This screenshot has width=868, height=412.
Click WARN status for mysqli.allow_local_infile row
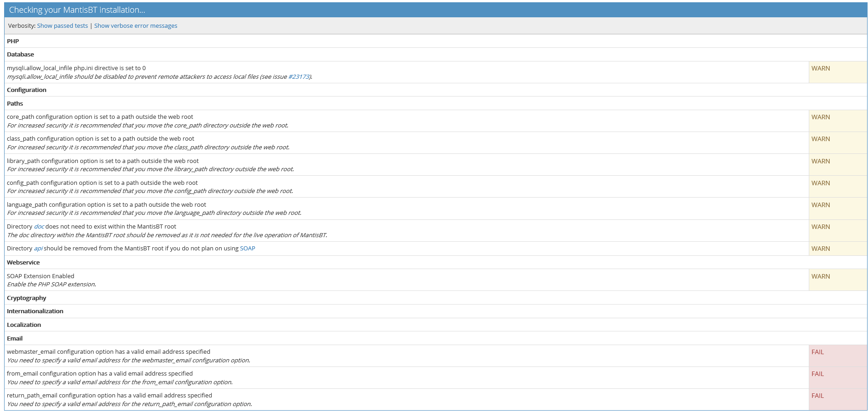pos(821,69)
